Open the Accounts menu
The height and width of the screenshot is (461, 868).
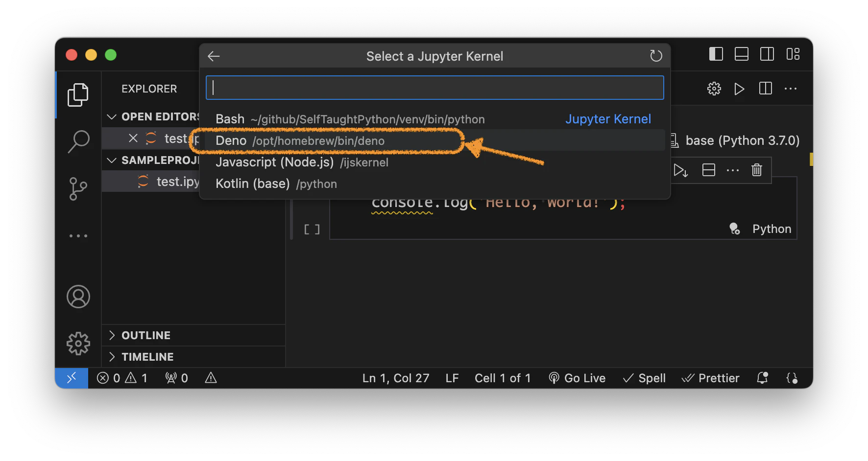pos(78,297)
